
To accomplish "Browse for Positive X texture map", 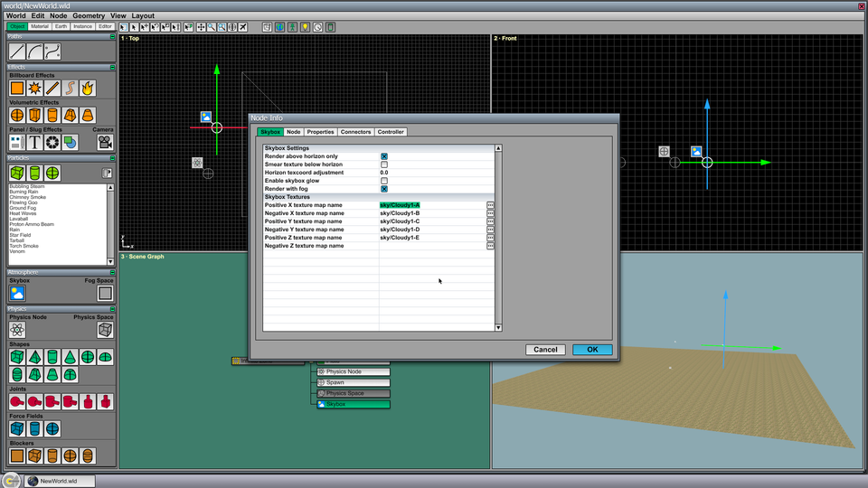I will coord(490,205).
